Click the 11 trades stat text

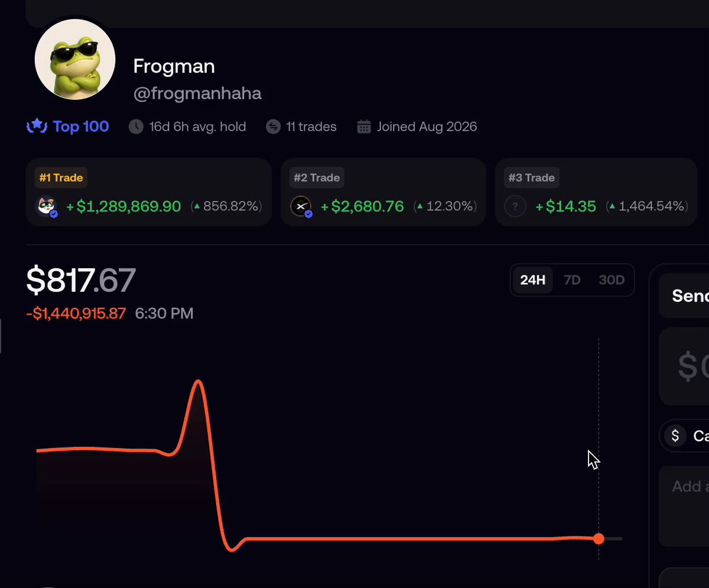[311, 126]
